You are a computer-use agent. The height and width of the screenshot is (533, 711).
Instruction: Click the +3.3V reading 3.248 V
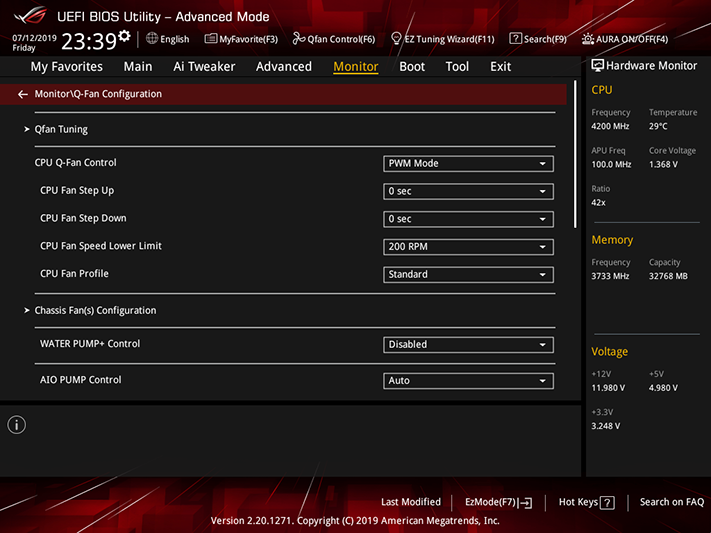(606, 426)
